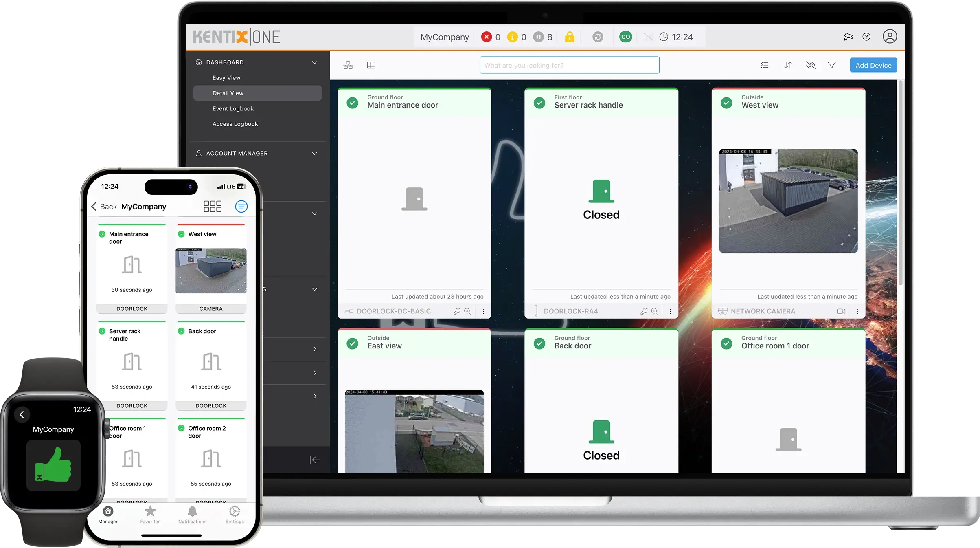
Task: Click the 'What are you looking for?' search field
Action: 569,65
